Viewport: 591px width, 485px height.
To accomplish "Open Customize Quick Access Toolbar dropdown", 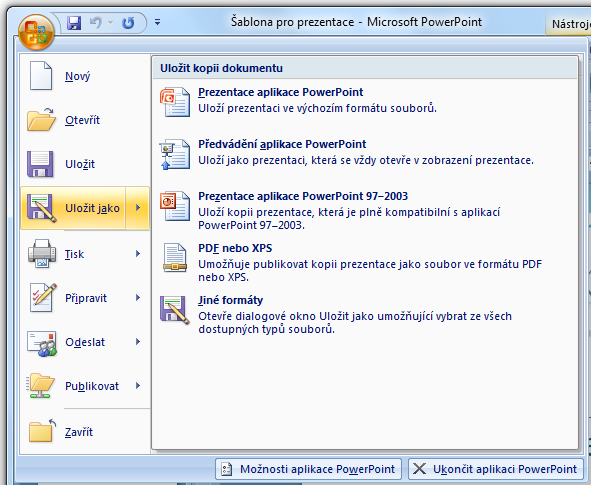I will coord(158,23).
